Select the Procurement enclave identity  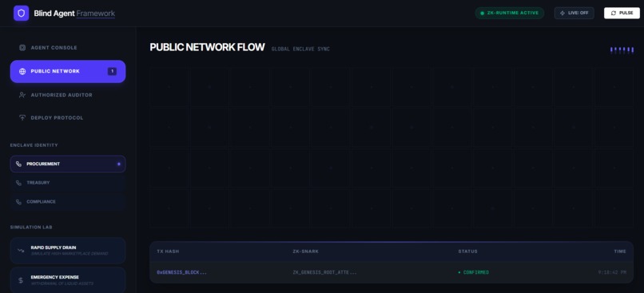pyautogui.click(x=68, y=164)
